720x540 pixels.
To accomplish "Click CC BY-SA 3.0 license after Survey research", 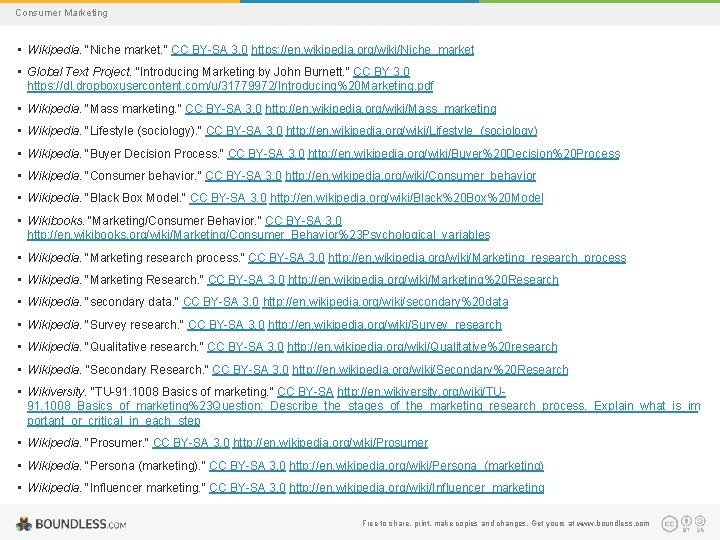I will 226,325.
